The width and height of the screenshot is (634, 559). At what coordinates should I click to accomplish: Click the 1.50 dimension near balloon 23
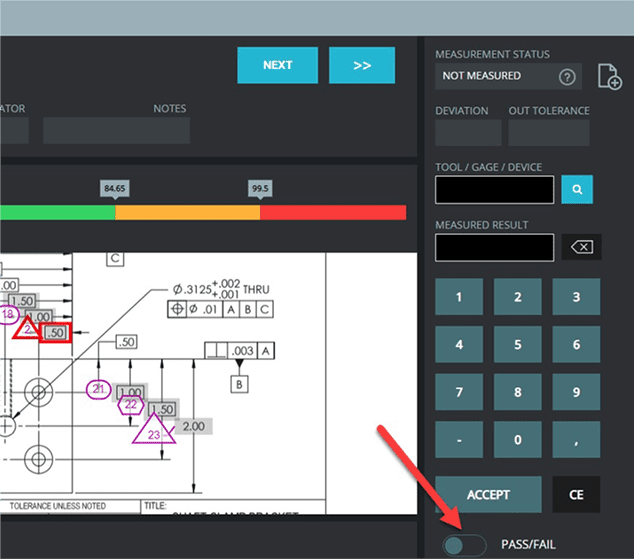pyautogui.click(x=163, y=409)
